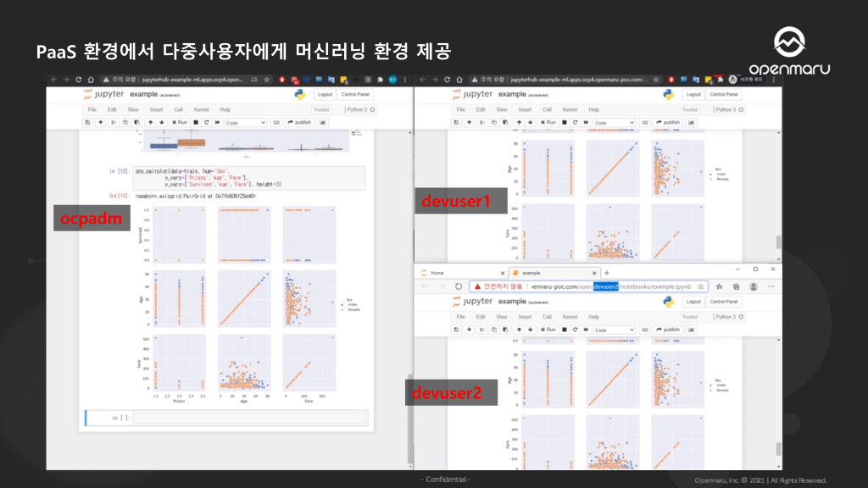Screen dimensions: 868x488
Task: Open the Code cell-type dropdown
Action: 246,121
